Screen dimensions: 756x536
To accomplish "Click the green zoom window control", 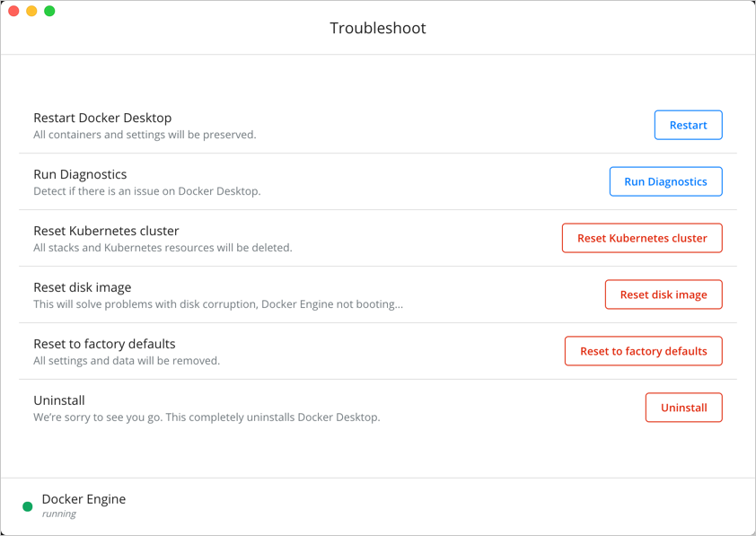I will click(49, 11).
